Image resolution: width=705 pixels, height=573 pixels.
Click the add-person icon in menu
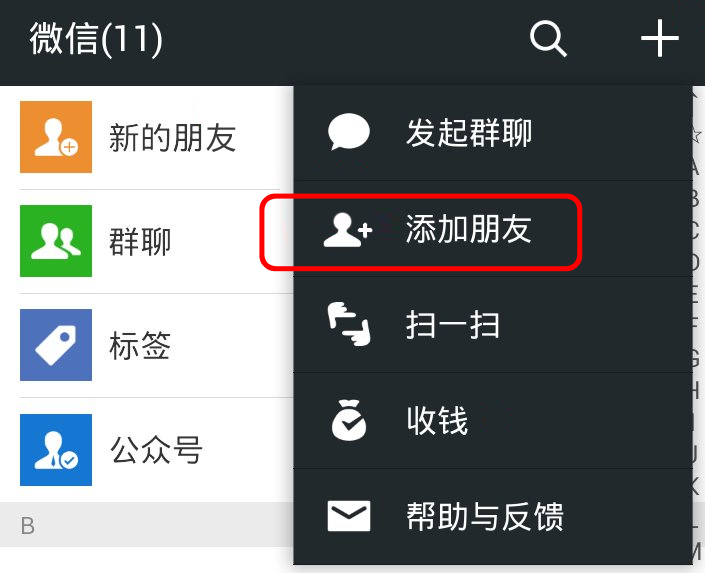click(348, 229)
